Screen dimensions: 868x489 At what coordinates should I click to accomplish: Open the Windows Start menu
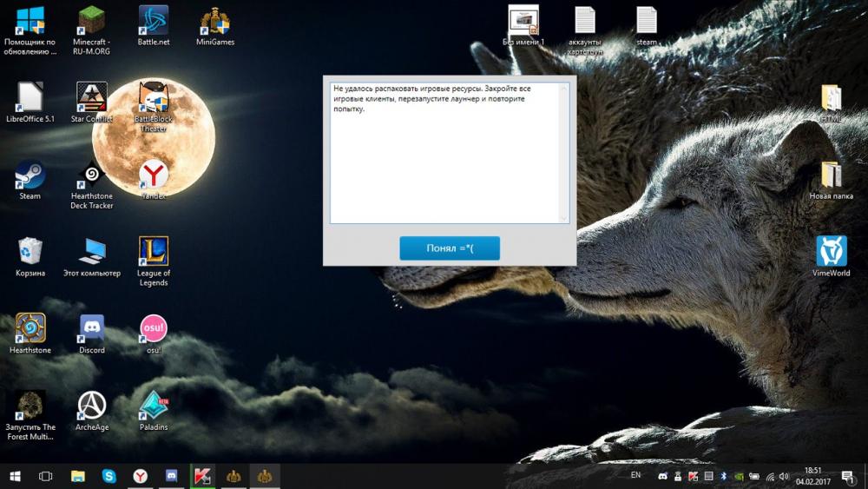[x=15, y=476]
